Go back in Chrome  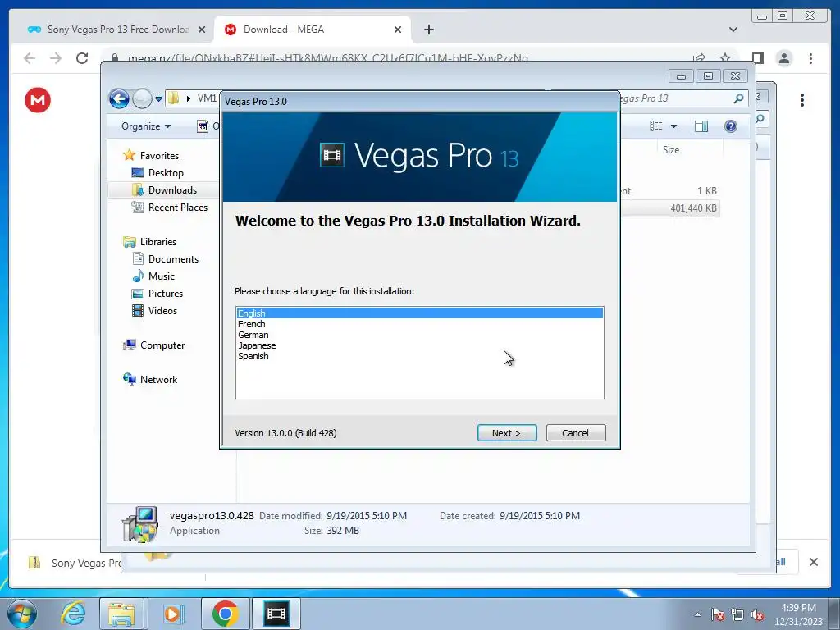tap(29, 58)
